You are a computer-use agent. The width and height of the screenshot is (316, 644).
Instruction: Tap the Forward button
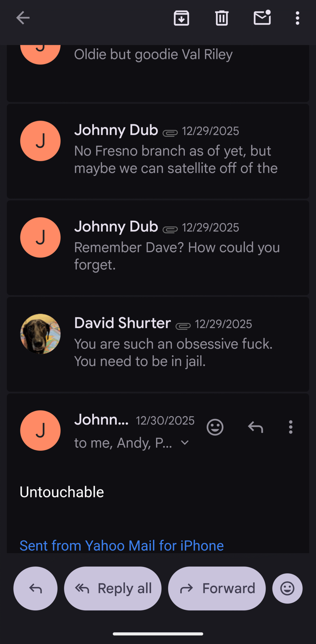[217, 588]
